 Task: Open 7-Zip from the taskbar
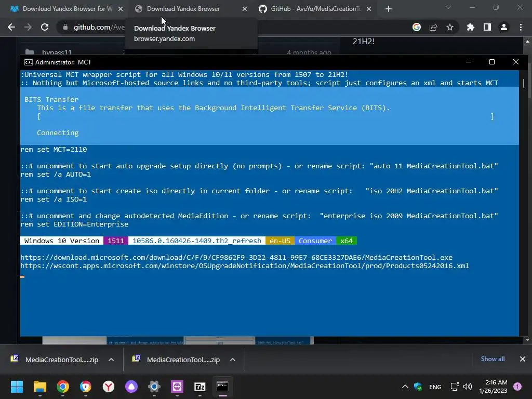(x=200, y=387)
